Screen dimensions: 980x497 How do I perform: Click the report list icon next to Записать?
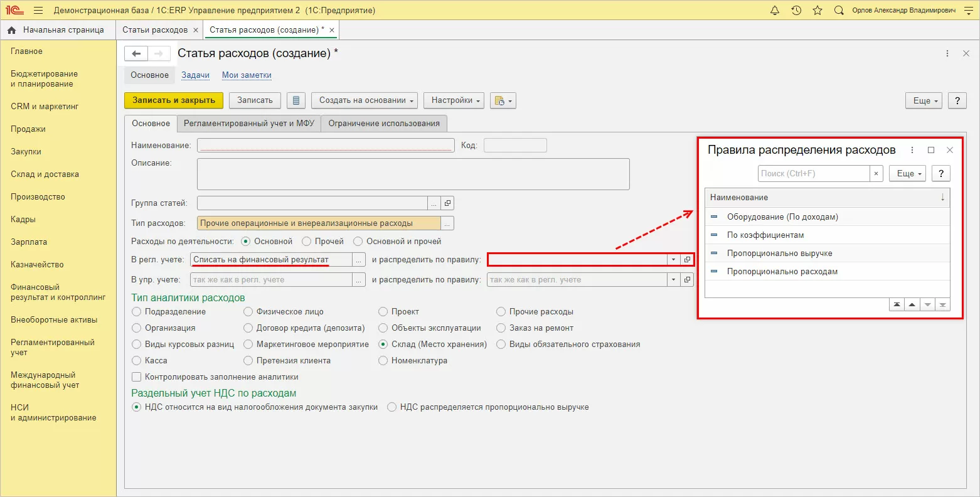(x=296, y=100)
